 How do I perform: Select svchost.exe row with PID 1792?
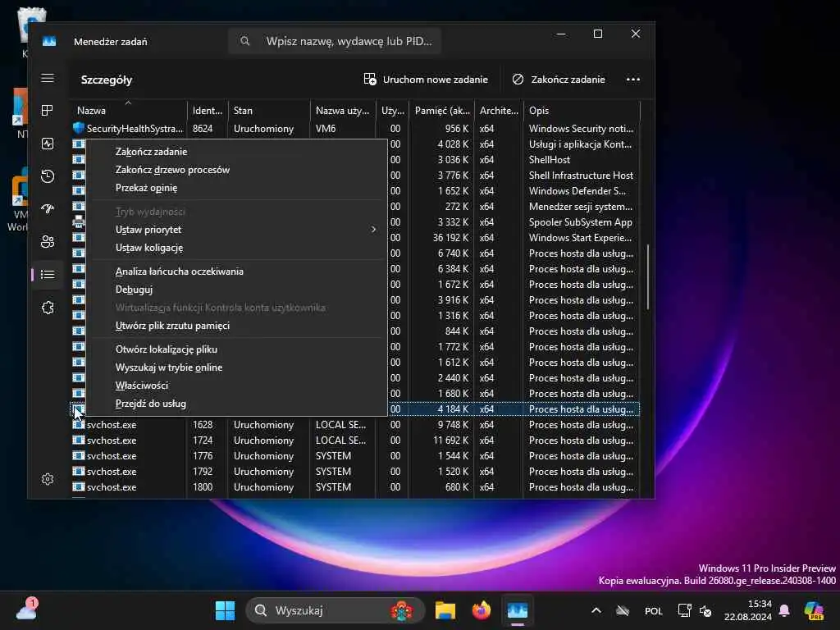356,472
